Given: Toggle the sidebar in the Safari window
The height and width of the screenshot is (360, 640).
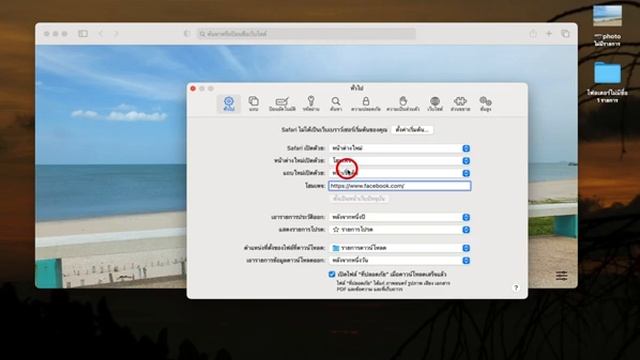Looking at the screenshot, I should 83,33.
